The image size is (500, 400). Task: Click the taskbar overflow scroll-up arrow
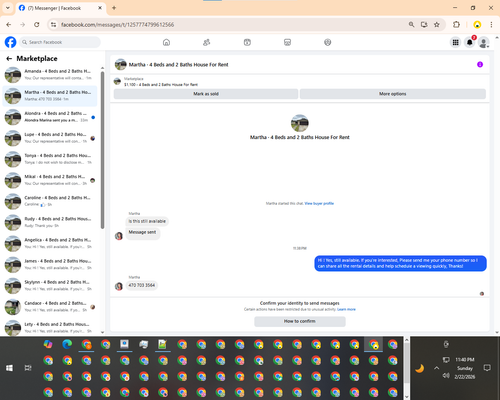coord(407,340)
